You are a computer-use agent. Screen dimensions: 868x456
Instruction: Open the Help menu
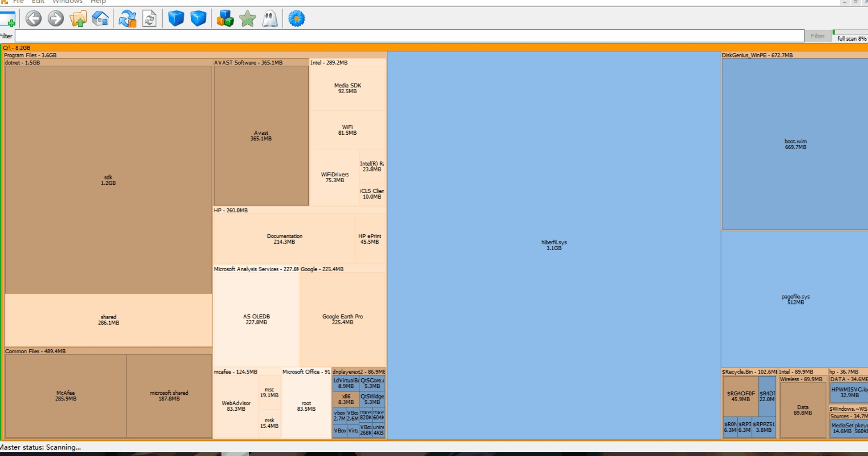pyautogui.click(x=98, y=2)
